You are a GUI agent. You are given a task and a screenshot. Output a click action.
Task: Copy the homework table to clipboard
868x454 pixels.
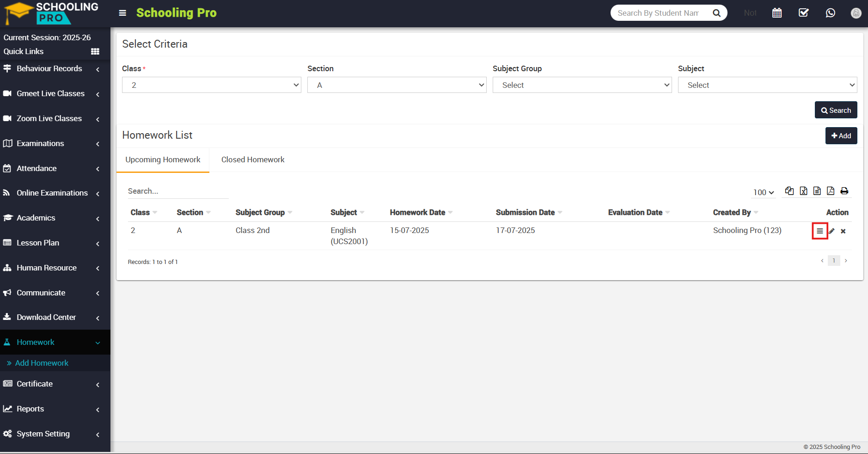[x=789, y=191]
